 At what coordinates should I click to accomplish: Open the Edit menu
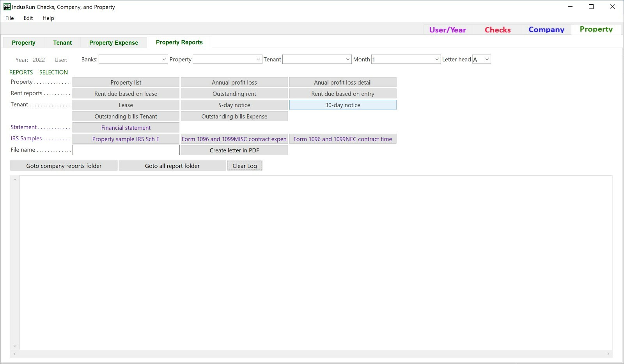pos(28,18)
